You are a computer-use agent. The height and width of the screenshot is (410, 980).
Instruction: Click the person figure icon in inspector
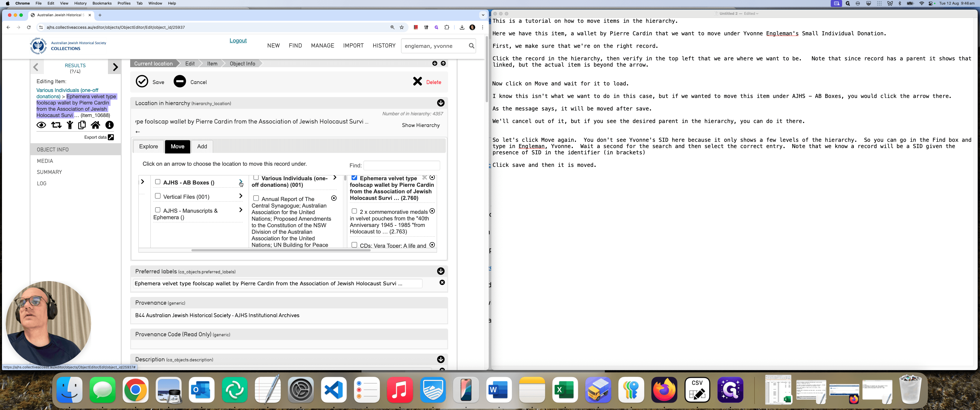[x=70, y=125]
